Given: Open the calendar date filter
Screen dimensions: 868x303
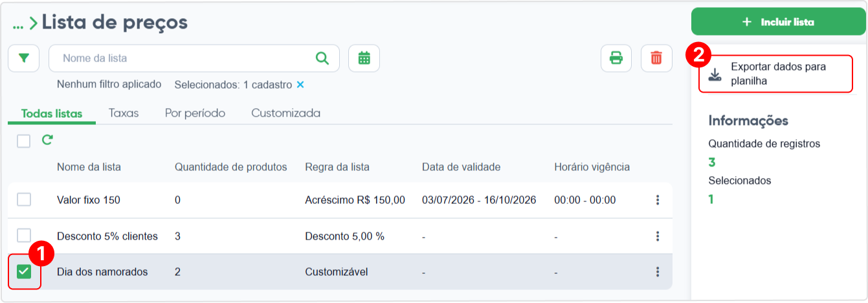Looking at the screenshot, I should click(x=364, y=58).
